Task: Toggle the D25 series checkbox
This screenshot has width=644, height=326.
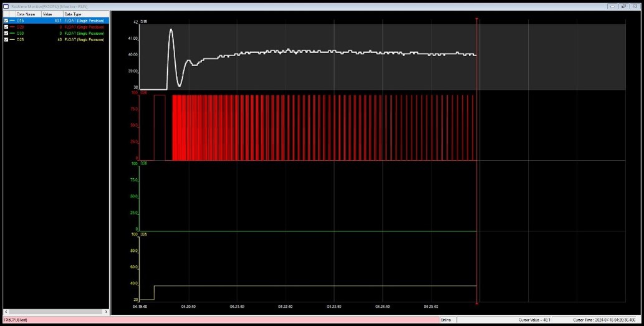Action: (6, 40)
